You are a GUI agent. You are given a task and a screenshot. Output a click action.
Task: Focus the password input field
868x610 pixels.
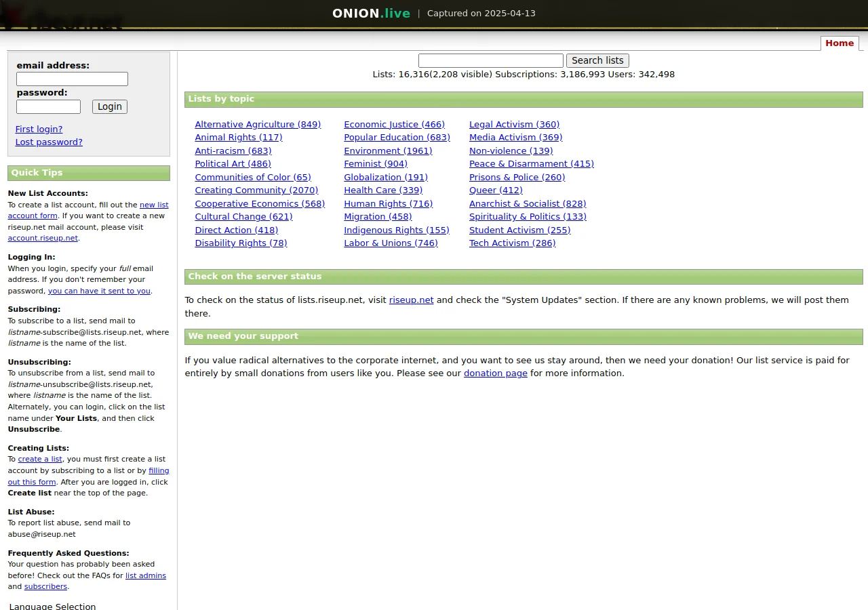pyautogui.click(x=48, y=106)
